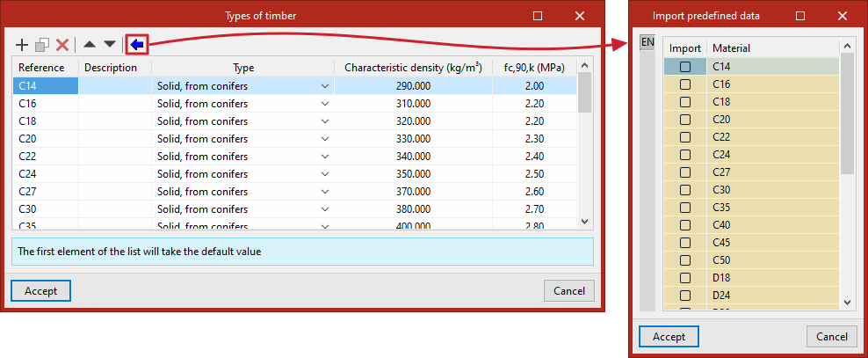This screenshot has height=358, width=868.
Task: Accept in Import predefined data window
Action: [x=669, y=336]
